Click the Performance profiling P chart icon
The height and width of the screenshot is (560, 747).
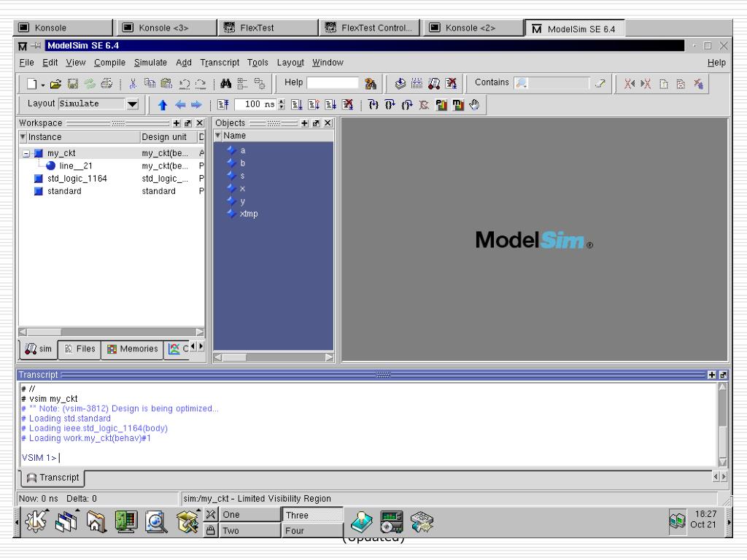point(441,105)
